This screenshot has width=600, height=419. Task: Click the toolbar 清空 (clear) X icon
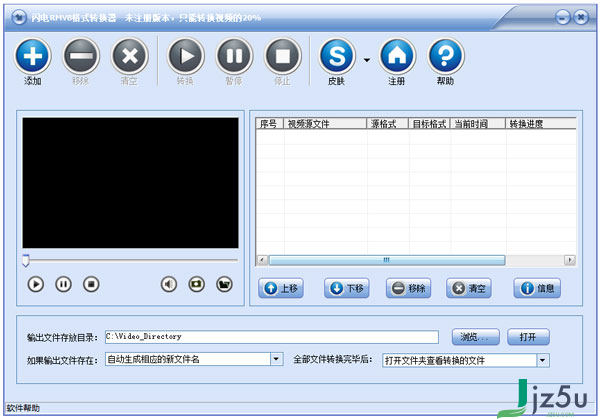130,56
